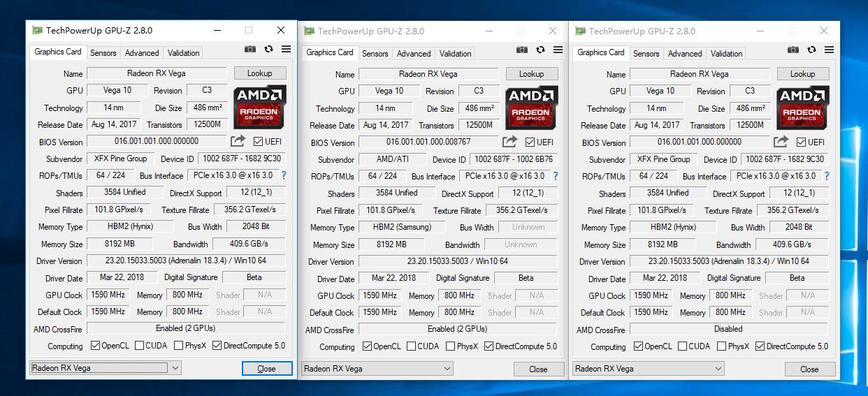Click BIOS share/export icon in right window
Screen dimensions: 868x396
[x=781, y=142]
